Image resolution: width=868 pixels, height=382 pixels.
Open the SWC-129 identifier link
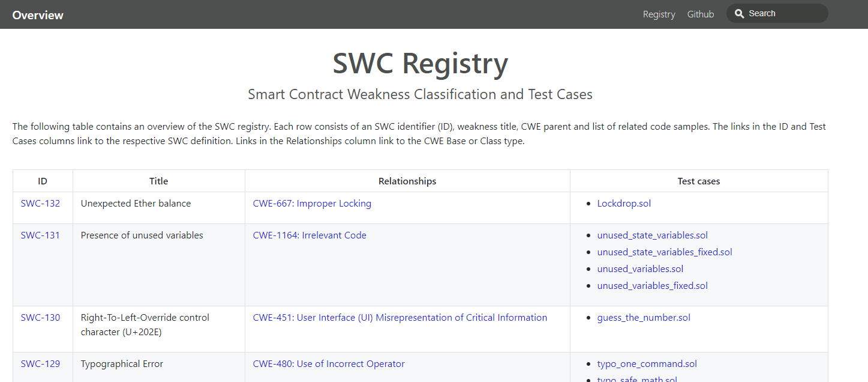click(x=40, y=364)
